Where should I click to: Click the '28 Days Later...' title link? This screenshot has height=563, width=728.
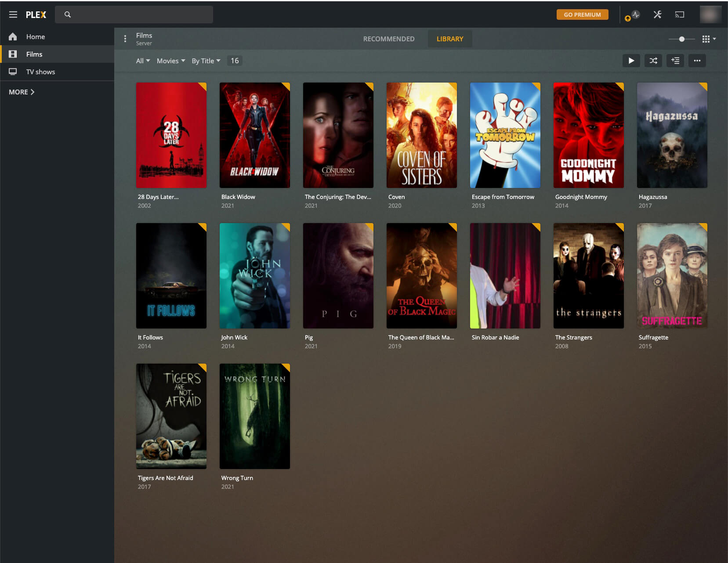(158, 197)
